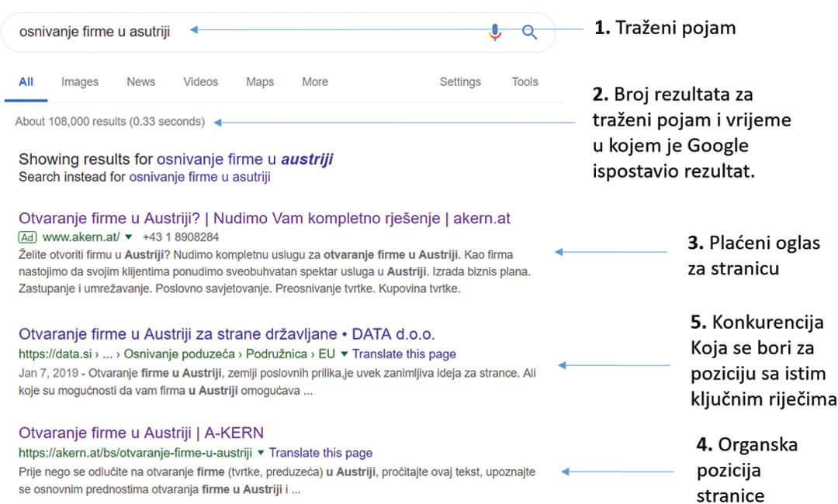Open the News tab
This screenshot has height=504, width=838.
point(140,81)
